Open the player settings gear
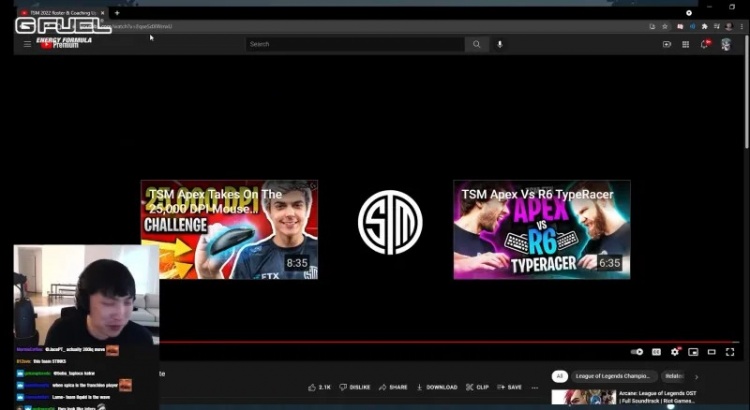This screenshot has width=750, height=410. point(674,352)
